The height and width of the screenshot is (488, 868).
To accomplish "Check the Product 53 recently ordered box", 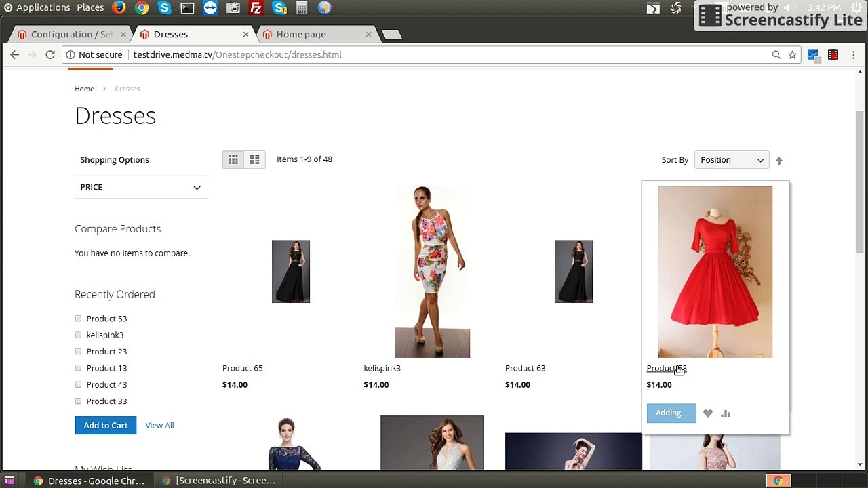I will 78,319.
